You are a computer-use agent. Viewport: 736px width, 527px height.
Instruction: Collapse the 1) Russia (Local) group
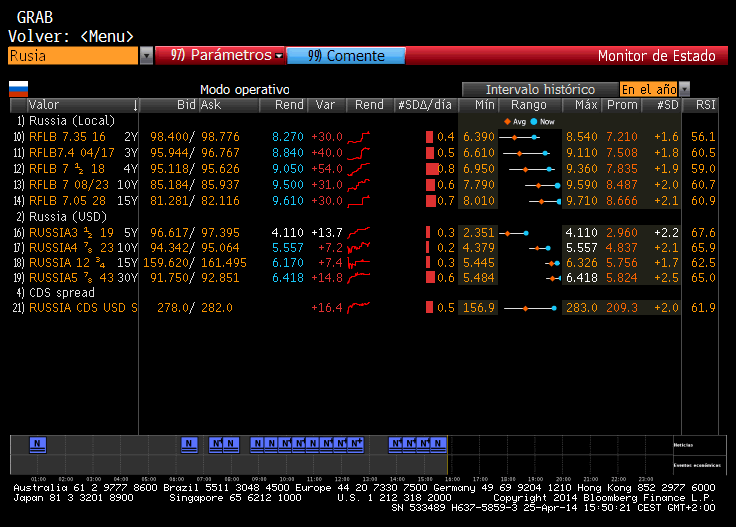[x=65, y=121]
